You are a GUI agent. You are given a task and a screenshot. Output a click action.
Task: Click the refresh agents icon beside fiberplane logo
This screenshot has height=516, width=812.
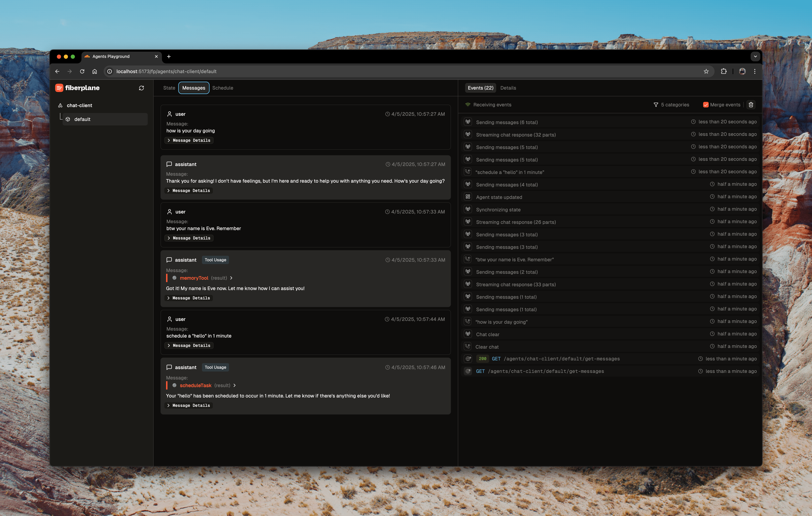[x=141, y=88]
